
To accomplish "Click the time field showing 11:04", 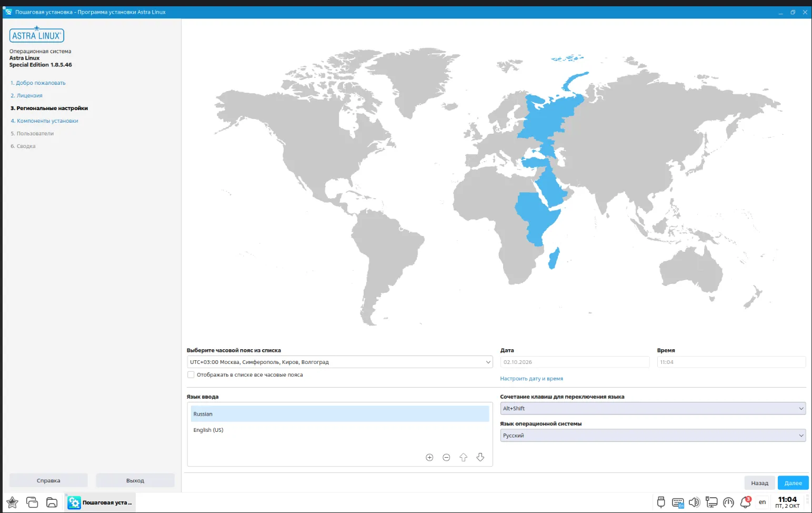I will tap(731, 362).
